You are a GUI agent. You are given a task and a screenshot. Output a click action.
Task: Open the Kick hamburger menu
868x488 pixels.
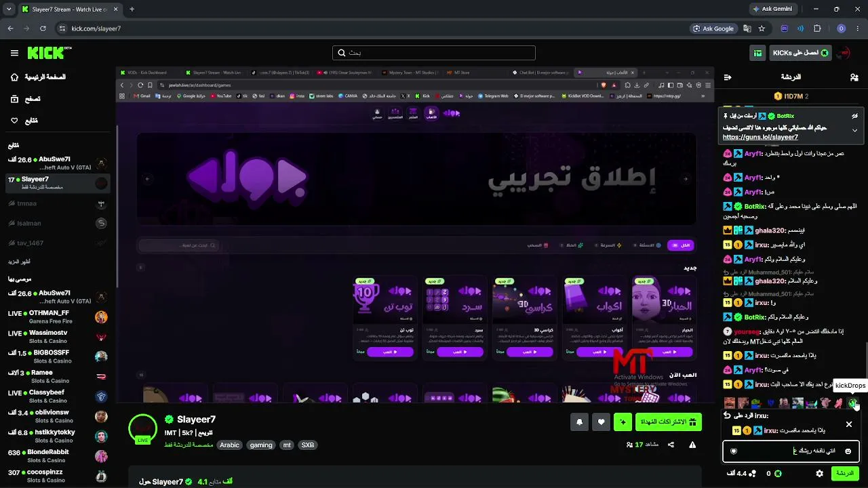(14, 53)
